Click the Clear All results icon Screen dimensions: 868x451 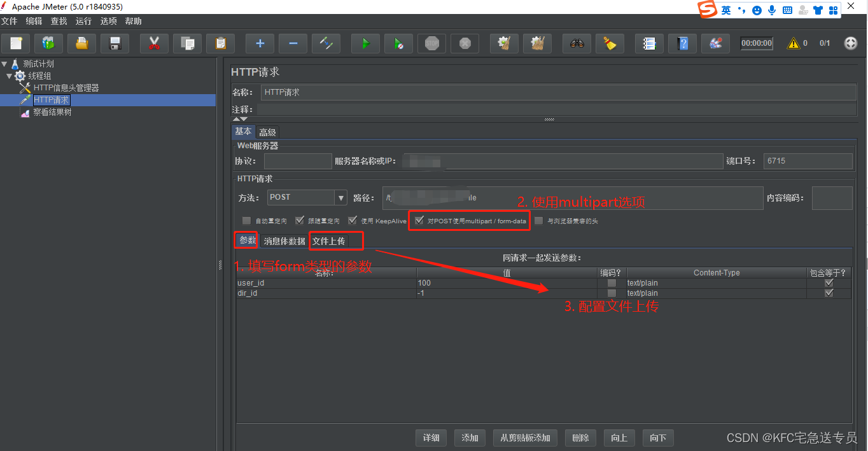click(x=537, y=43)
